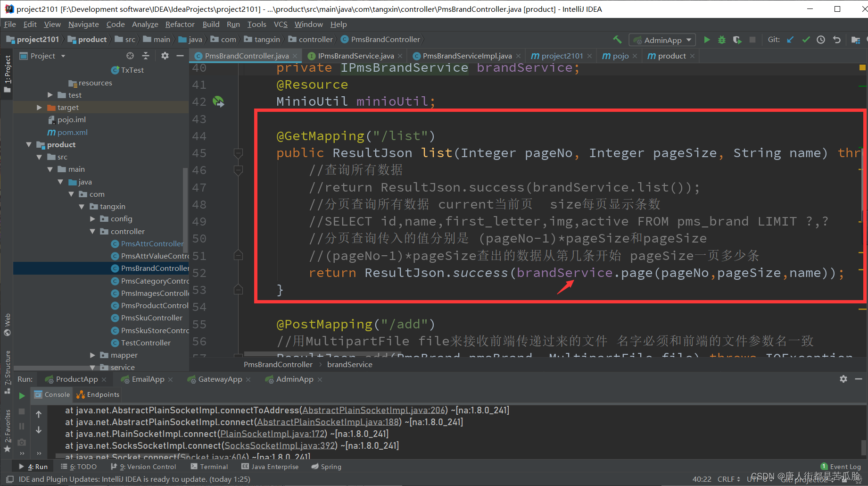Expand the config package
This screenshot has width=868, height=486.
(x=92, y=218)
